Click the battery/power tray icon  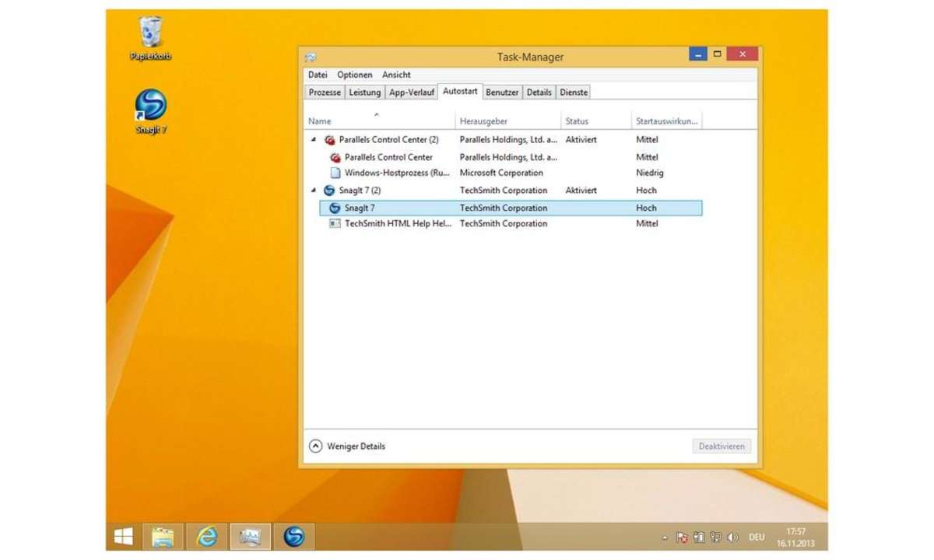(699, 537)
